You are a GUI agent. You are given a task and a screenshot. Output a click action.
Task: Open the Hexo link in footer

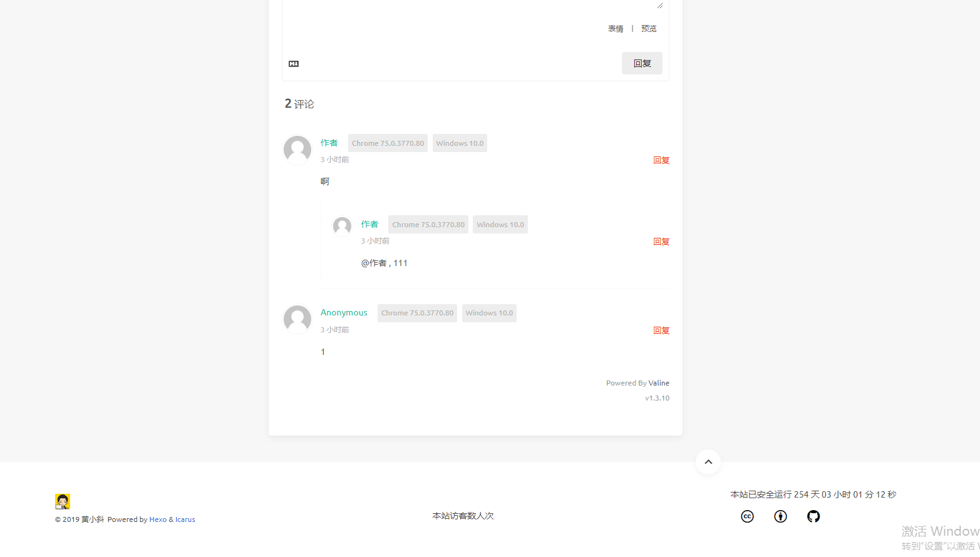[158, 519]
